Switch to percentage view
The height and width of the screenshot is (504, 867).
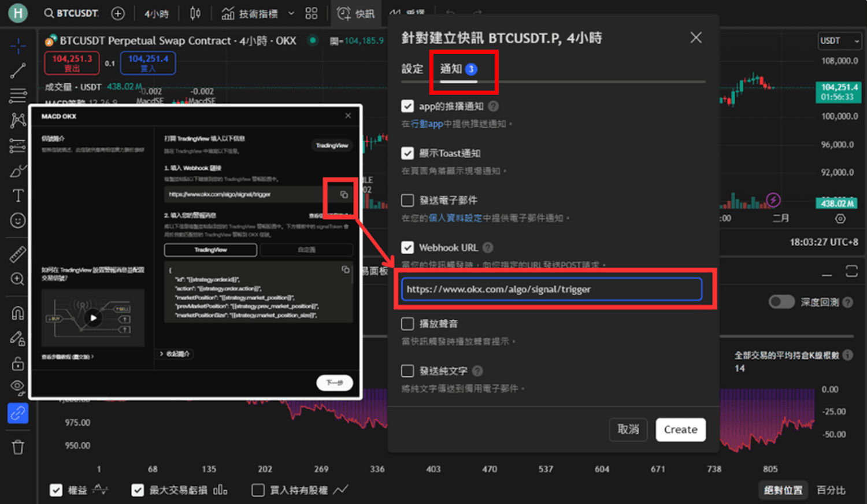point(831,490)
